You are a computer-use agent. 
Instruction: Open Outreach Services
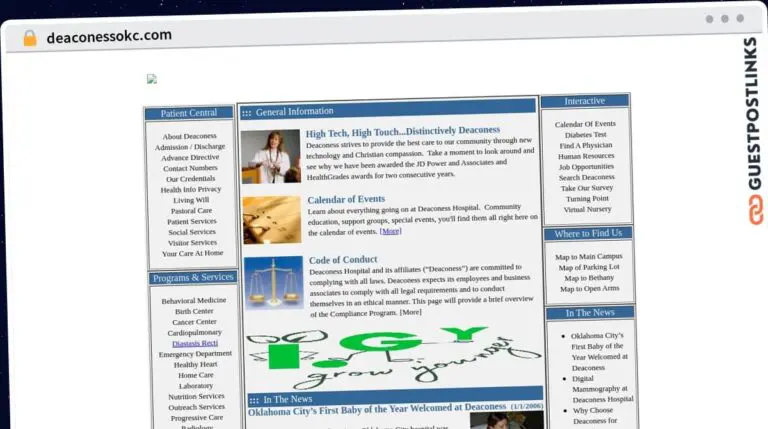196,407
